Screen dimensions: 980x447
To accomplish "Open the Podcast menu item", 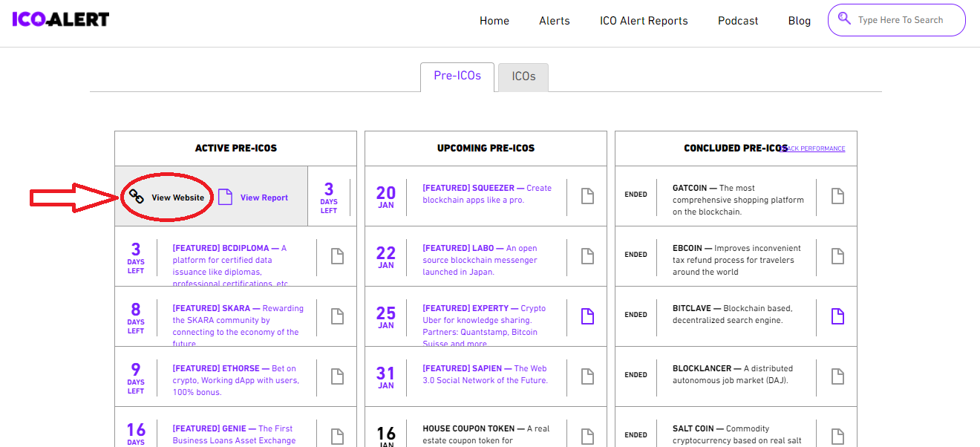I will tap(738, 21).
